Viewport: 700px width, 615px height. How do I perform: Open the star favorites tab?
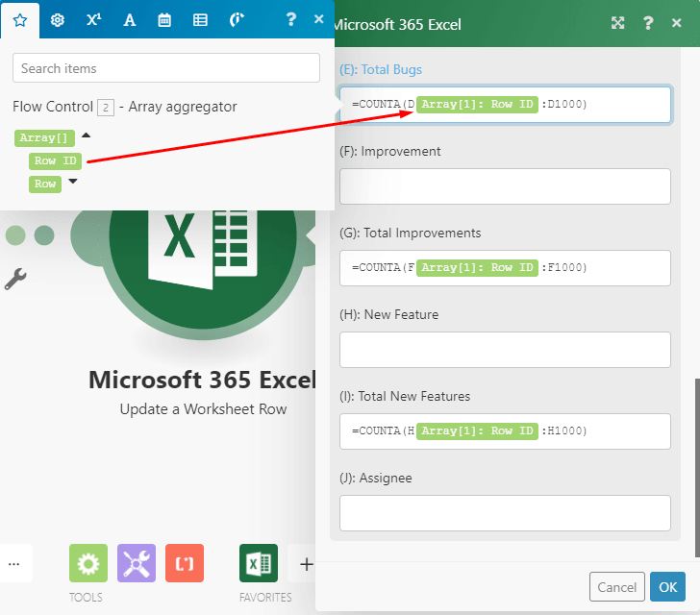20,19
